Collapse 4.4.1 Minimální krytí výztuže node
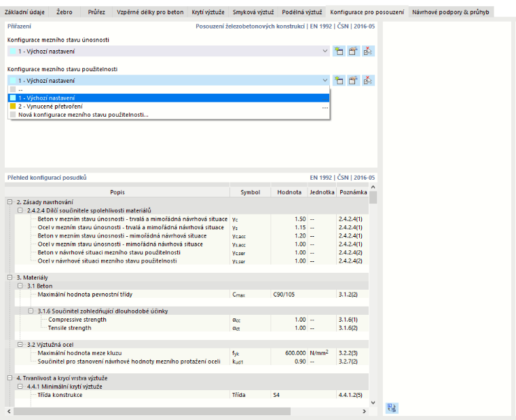This screenshot has width=516, height=420. click(x=20, y=387)
